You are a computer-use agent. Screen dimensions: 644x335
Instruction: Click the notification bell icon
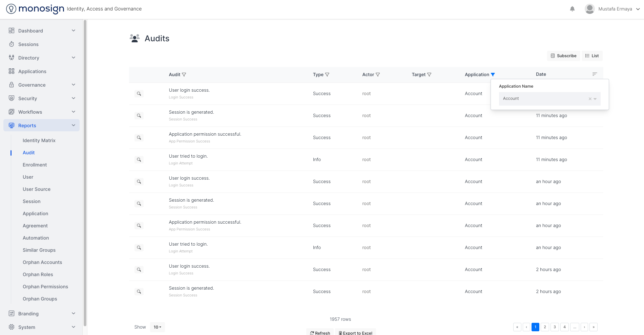click(572, 9)
